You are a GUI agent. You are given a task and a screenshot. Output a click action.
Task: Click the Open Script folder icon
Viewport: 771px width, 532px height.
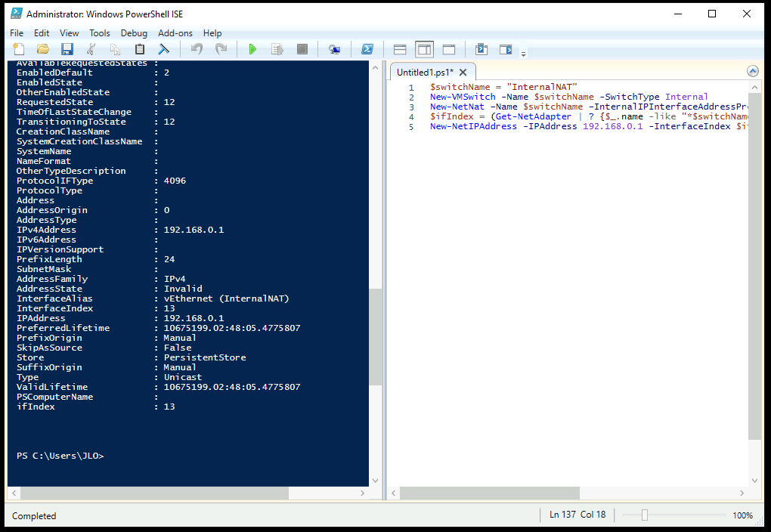tap(43, 49)
